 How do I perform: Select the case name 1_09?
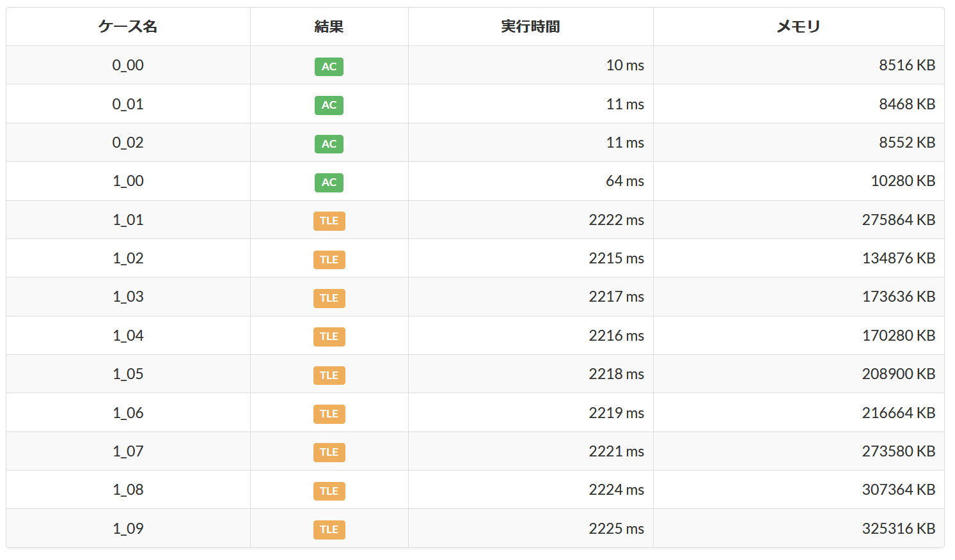tap(128, 529)
